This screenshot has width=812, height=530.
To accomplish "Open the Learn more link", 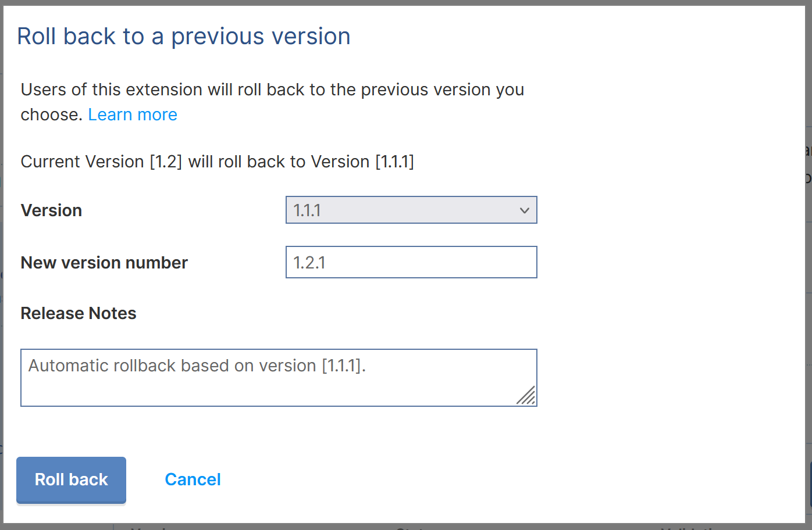I will pos(133,114).
